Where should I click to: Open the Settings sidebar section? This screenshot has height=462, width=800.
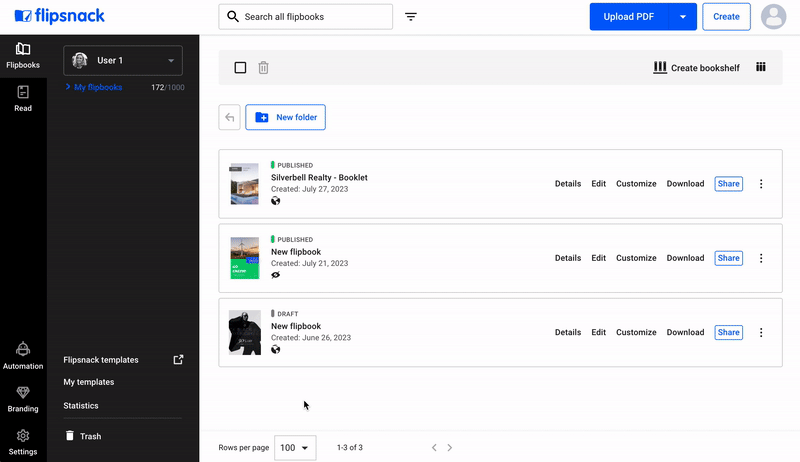click(23, 442)
